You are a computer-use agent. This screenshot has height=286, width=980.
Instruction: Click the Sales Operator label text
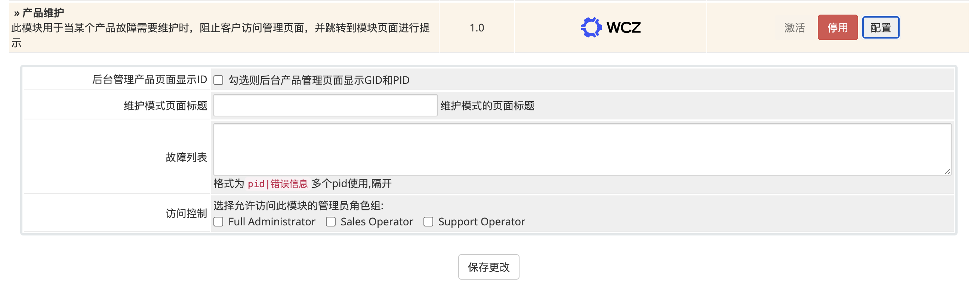click(377, 222)
